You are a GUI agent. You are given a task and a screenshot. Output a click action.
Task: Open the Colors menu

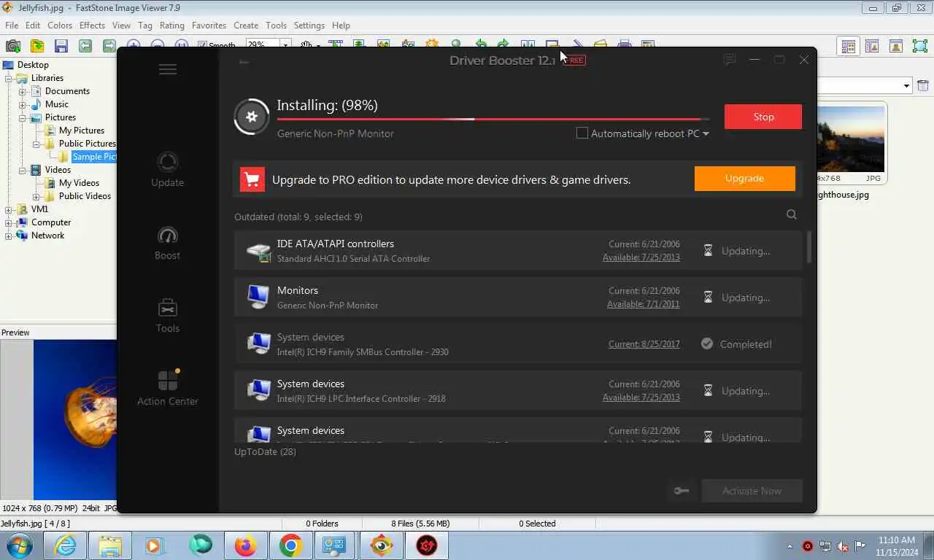[x=60, y=26]
